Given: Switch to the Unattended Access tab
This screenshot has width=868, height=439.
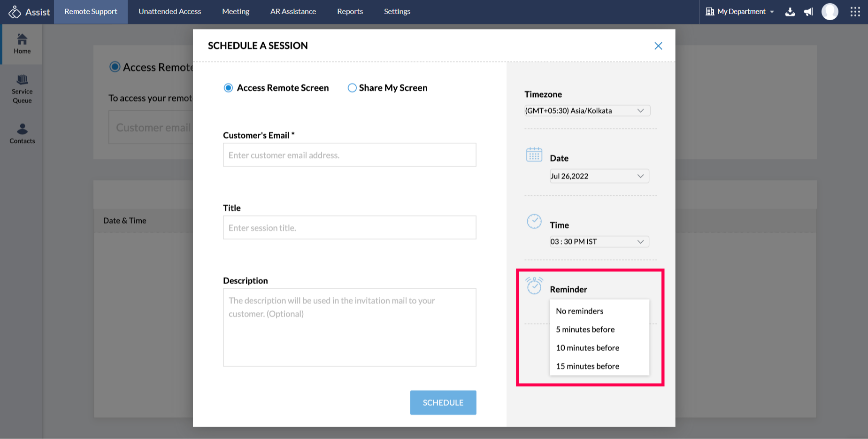Looking at the screenshot, I should tap(169, 12).
